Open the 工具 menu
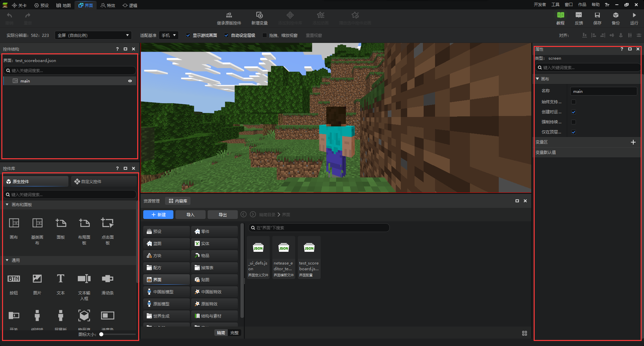Screen dimensions: 644x346 coord(555,5)
